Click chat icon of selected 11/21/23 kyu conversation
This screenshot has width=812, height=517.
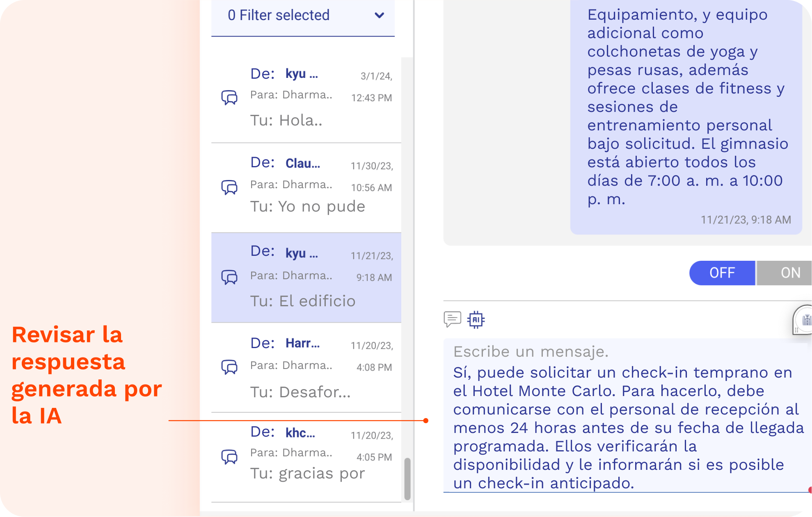point(229,277)
